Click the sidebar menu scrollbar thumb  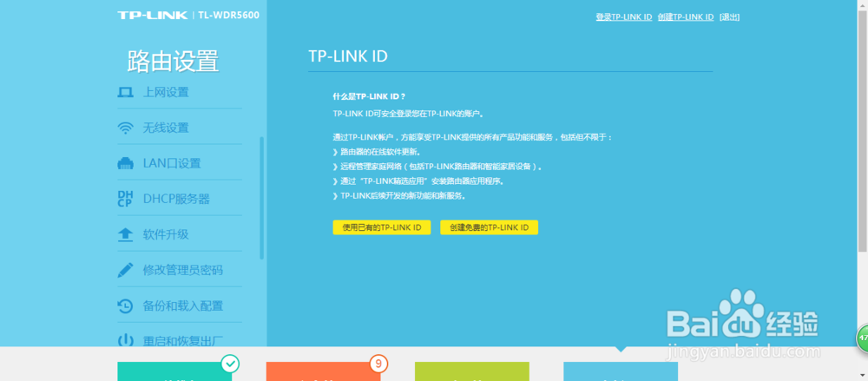pos(262,198)
